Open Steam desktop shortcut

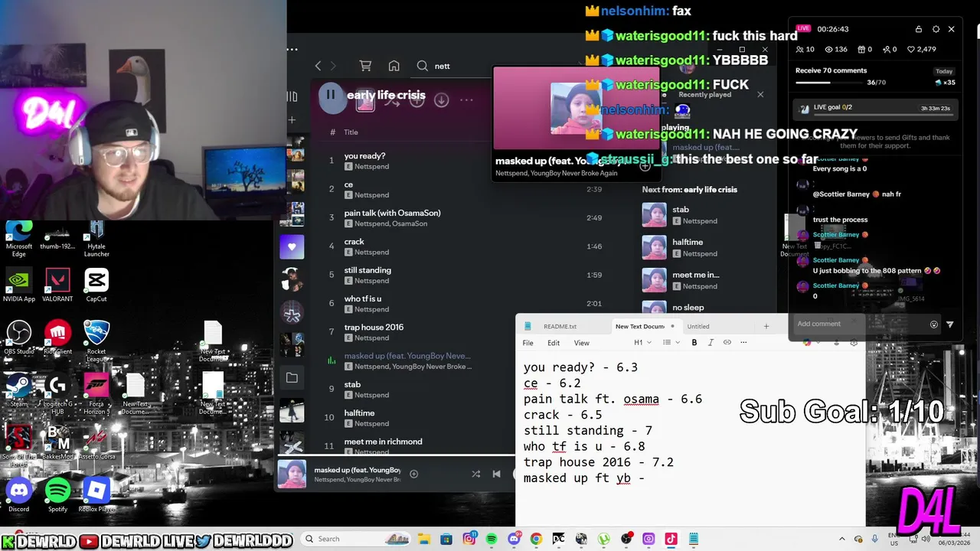[19, 390]
